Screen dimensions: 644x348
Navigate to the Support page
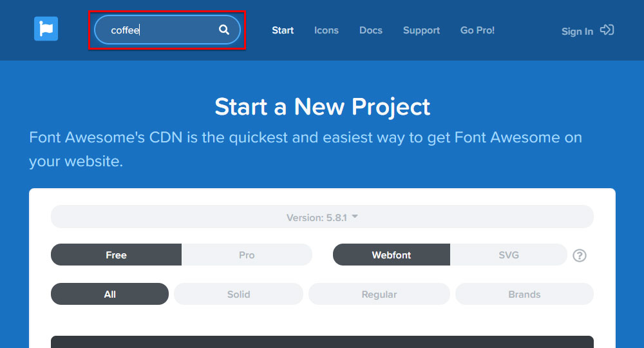click(421, 30)
